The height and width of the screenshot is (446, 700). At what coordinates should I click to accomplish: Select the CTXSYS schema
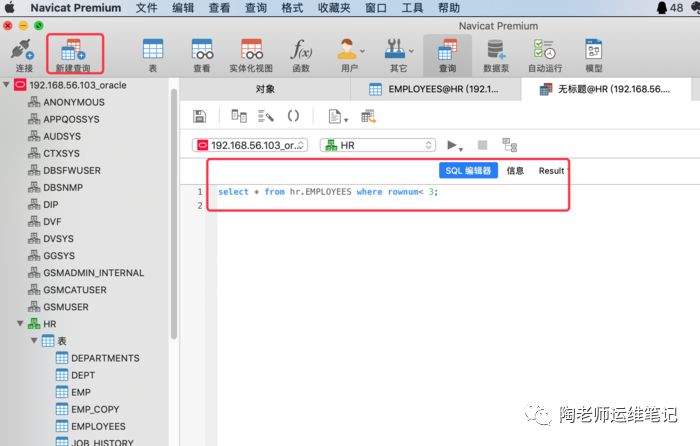[61, 153]
